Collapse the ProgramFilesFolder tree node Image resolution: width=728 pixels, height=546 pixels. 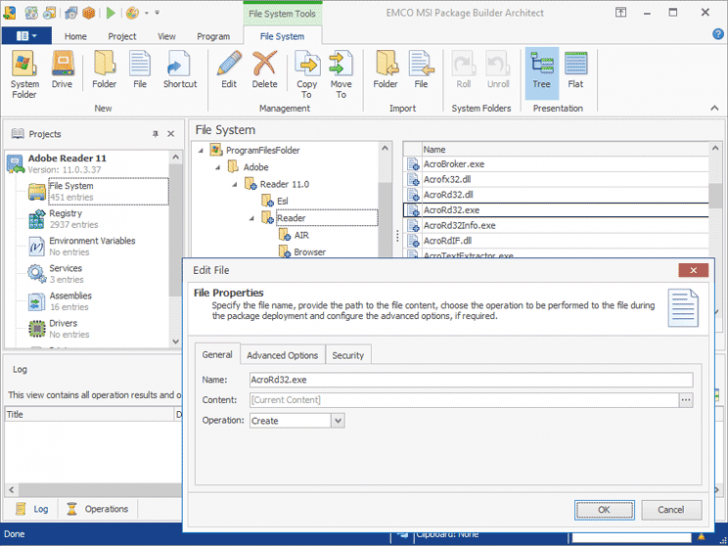point(201,150)
